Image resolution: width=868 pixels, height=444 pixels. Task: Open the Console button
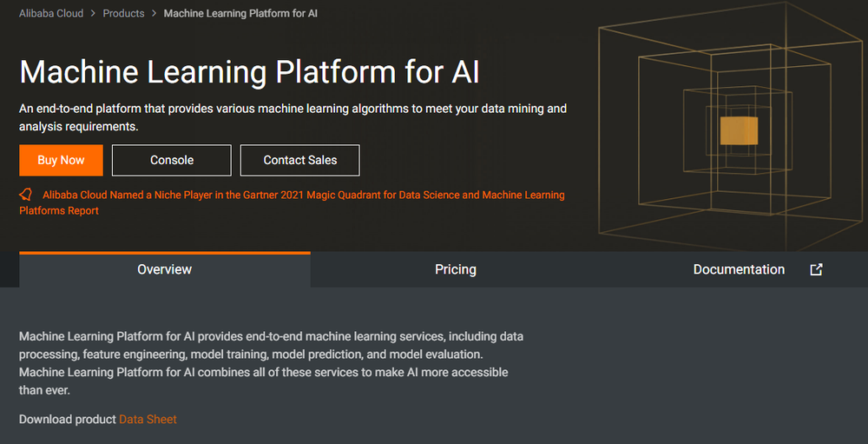[172, 160]
